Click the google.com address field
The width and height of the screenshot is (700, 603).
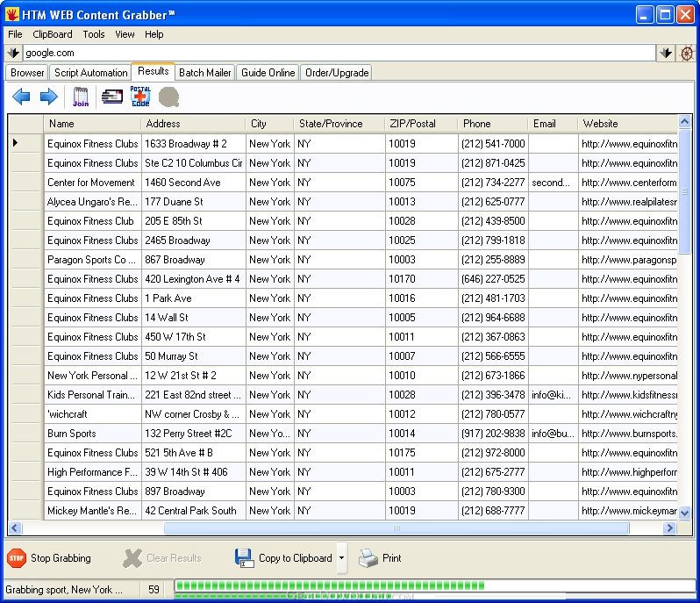pos(339,53)
